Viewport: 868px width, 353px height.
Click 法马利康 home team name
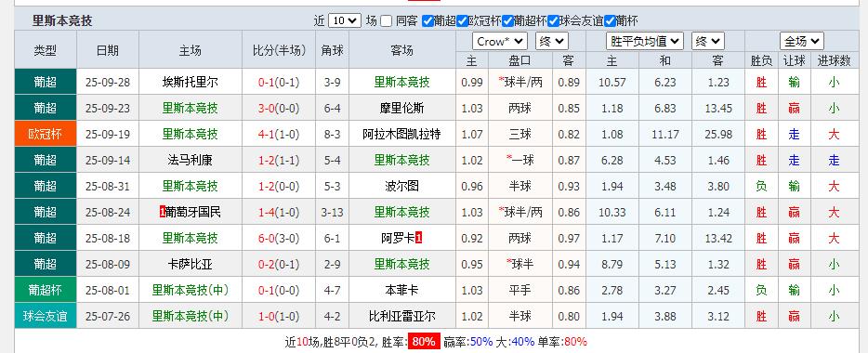(x=190, y=161)
